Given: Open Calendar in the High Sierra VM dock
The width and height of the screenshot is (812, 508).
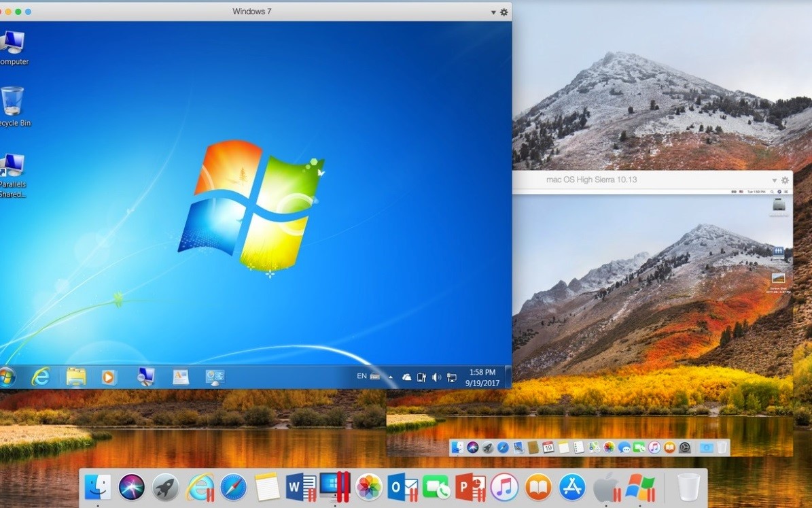Looking at the screenshot, I should click(x=548, y=447).
